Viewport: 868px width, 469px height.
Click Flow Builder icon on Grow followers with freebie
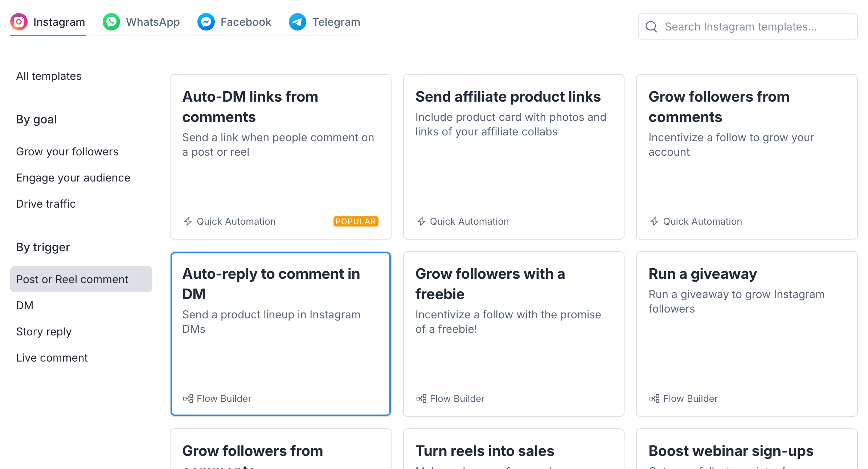[x=421, y=399]
